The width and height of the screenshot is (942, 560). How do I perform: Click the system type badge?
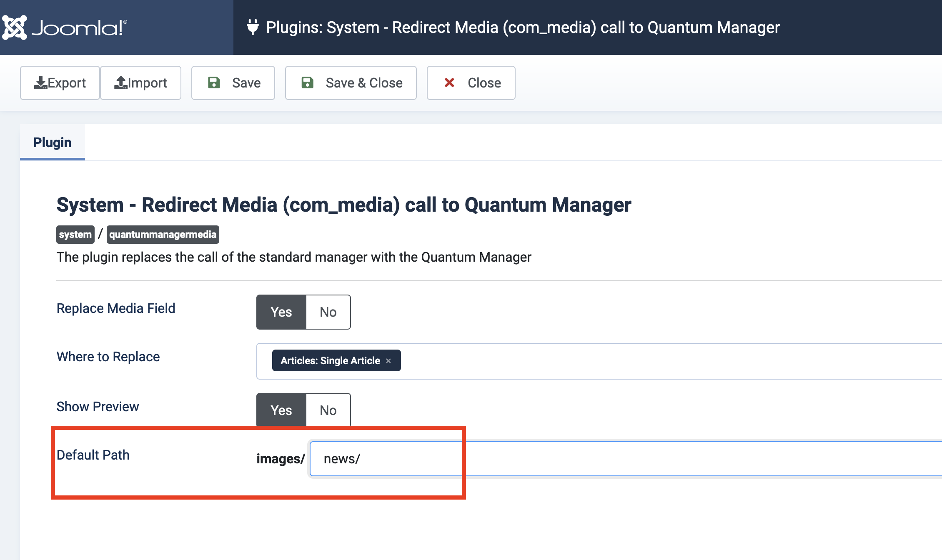coord(75,235)
